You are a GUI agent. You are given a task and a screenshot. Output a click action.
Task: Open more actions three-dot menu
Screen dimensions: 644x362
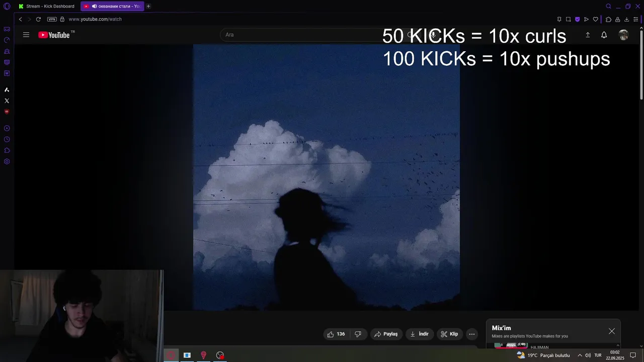coord(472,334)
